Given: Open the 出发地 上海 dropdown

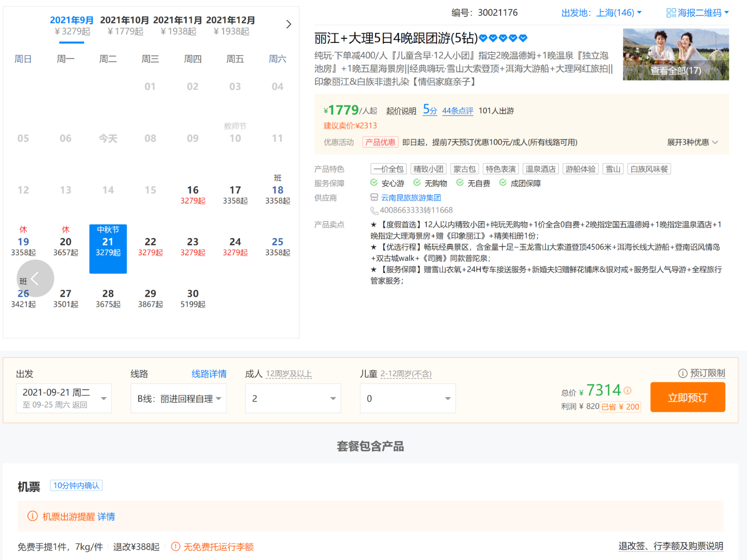Looking at the screenshot, I should [602, 13].
